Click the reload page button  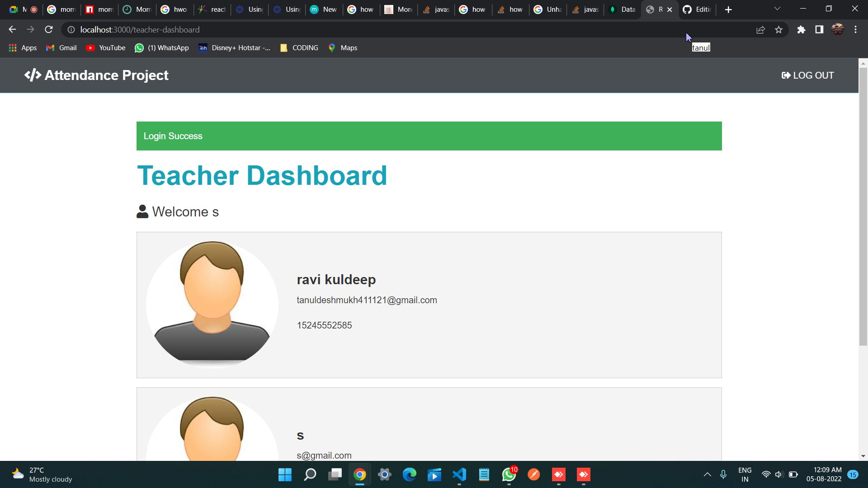48,29
